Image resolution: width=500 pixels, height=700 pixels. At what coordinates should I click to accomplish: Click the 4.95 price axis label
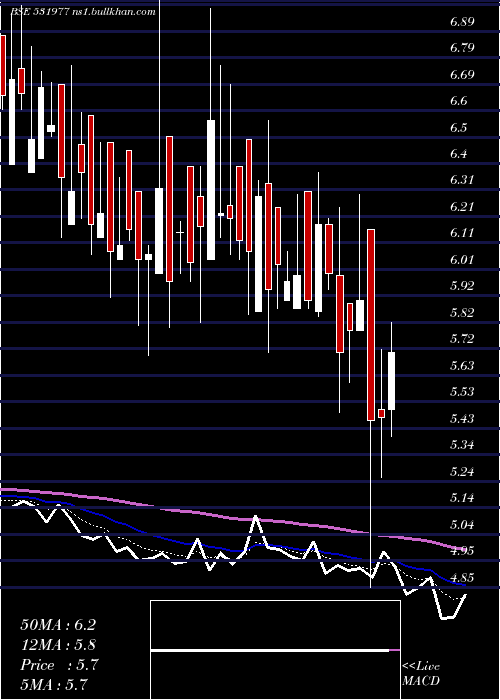[462, 551]
